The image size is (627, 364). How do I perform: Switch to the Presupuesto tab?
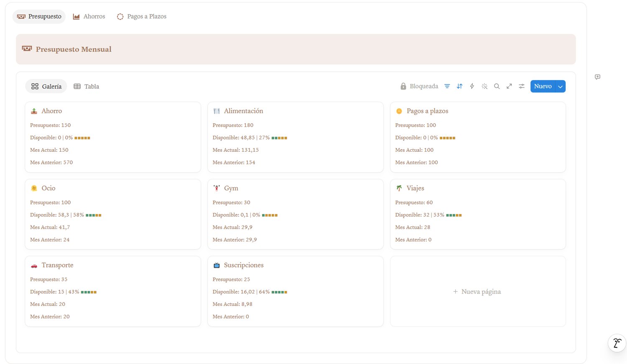click(39, 17)
